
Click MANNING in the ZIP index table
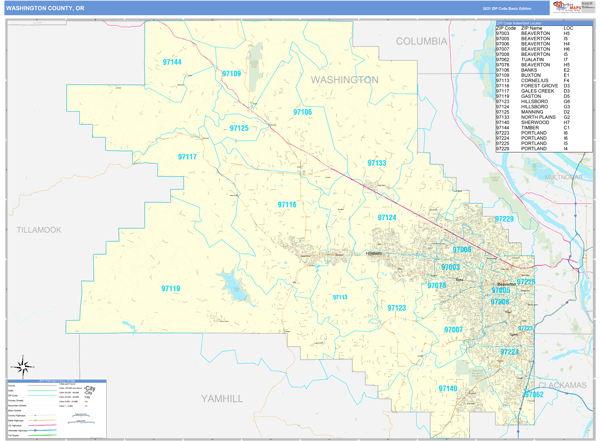[532, 112]
